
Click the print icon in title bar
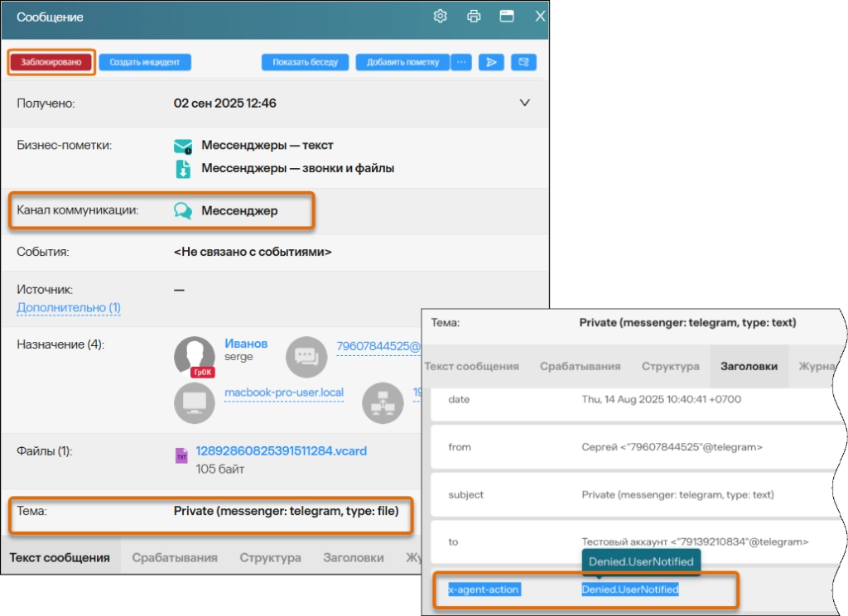(x=474, y=17)
